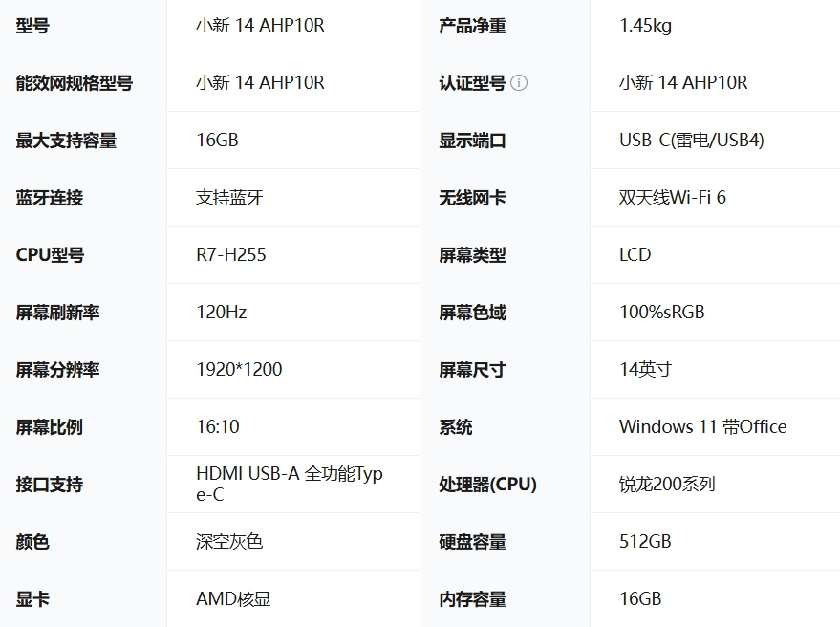The width and height of the screenshot is (840, 627).
Task: Click the 能效网规格型号 label
Action: pyautogui.click(x=75, y=83)
